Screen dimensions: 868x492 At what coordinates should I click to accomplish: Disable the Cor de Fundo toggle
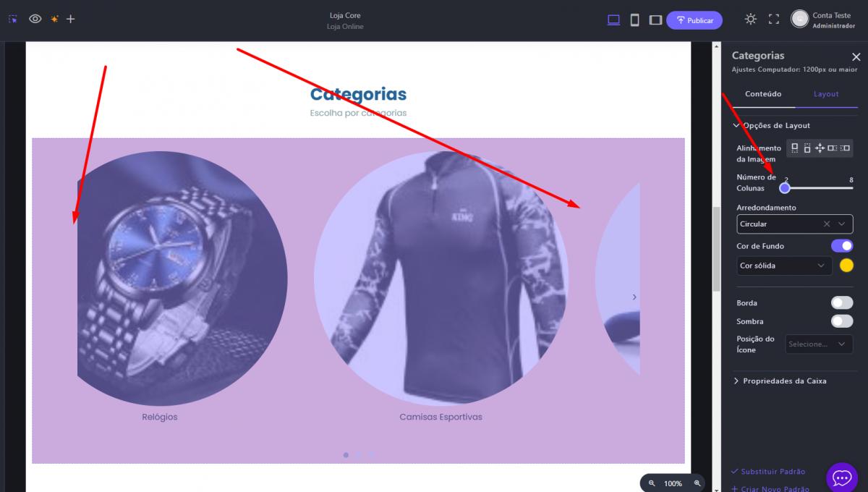pyautogui.click(x=842, y=246)
